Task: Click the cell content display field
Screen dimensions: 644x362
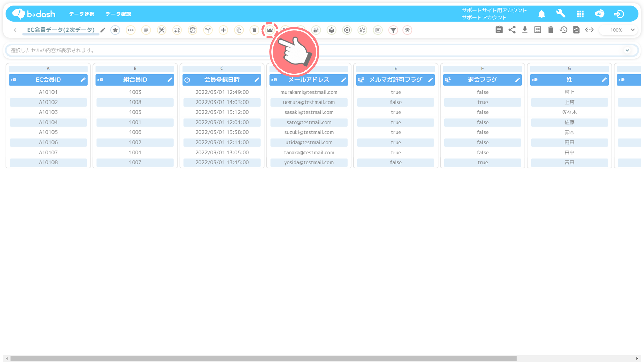Action: (x=322, y=50)
